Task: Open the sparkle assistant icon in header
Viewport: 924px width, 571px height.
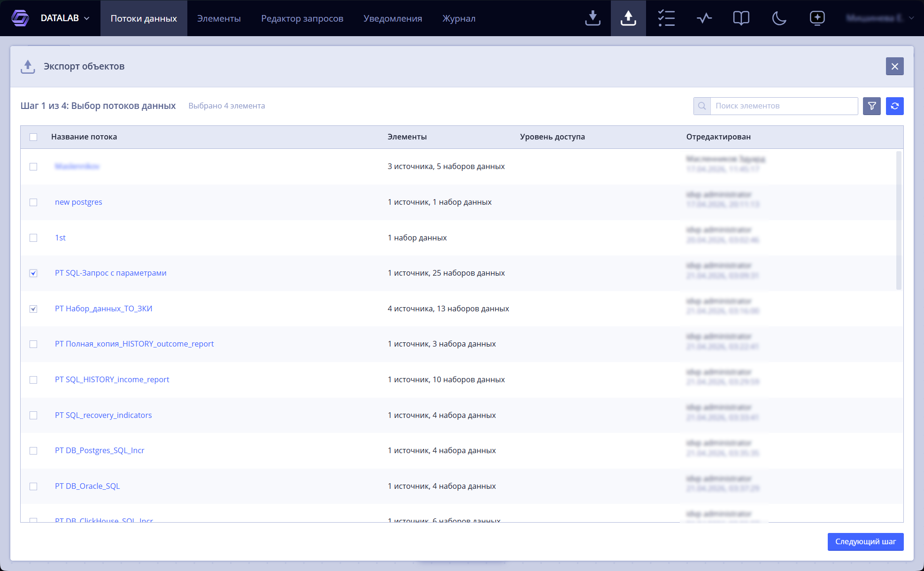Action: coord(817,18)
